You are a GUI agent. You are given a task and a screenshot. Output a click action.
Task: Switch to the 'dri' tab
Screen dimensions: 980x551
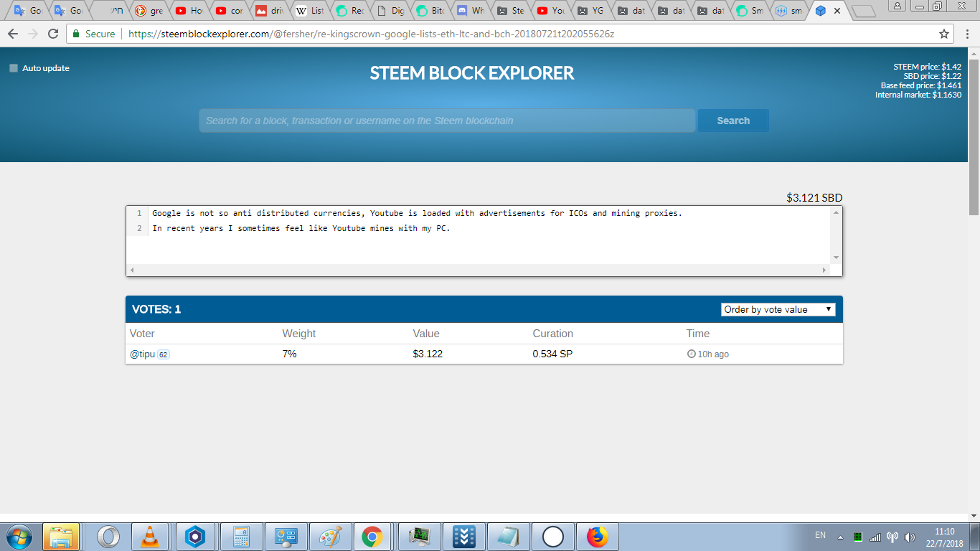click(x=270, y=11)
